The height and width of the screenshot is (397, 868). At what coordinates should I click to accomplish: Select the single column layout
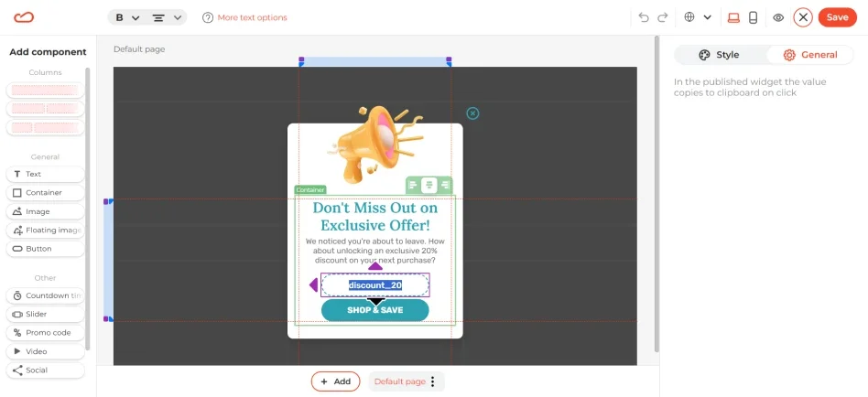45,91
